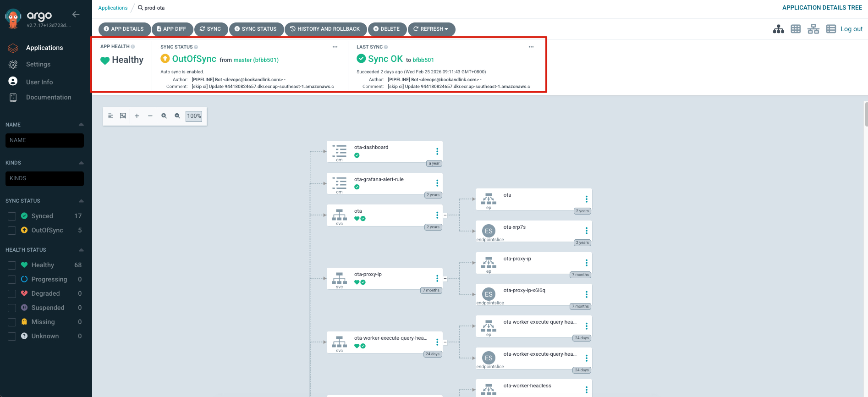Viewport: 868px width, 397px height.
Task: Click the SYNC button
Action: (x=211, y=29)
